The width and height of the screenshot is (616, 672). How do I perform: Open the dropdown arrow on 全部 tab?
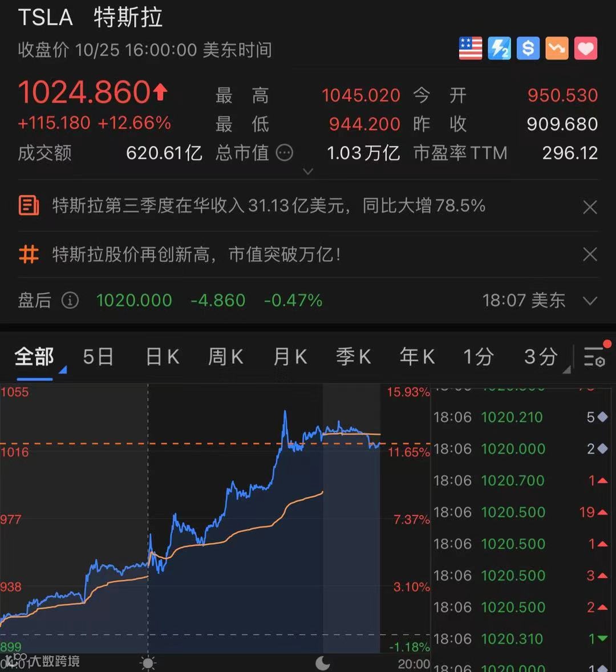(63, 369)
